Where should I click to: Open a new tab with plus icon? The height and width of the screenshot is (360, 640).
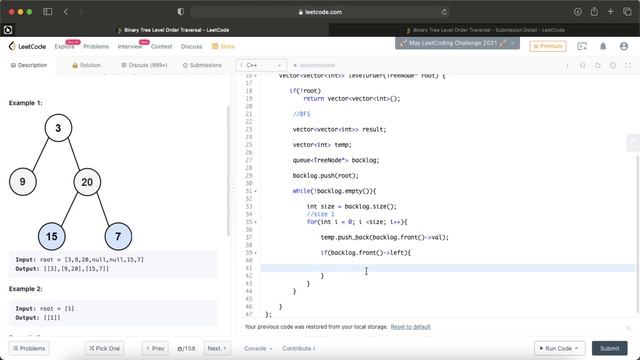pyautogui.click(x=611, y=11)
